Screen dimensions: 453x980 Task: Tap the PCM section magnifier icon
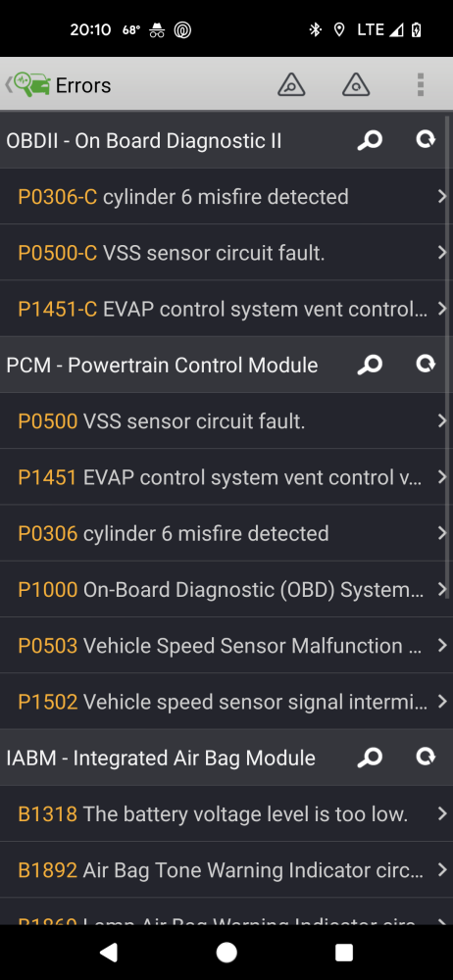point(370,365)
